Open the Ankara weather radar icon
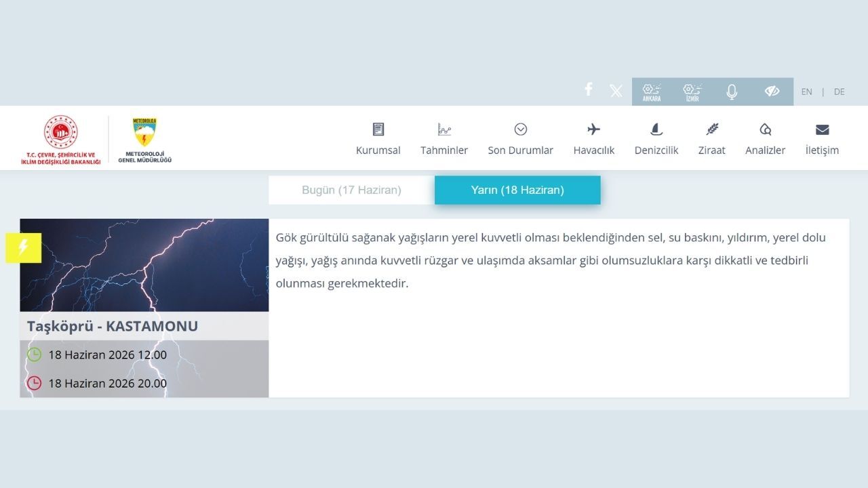This screenshot has width=868, height=488. (652, 91)
